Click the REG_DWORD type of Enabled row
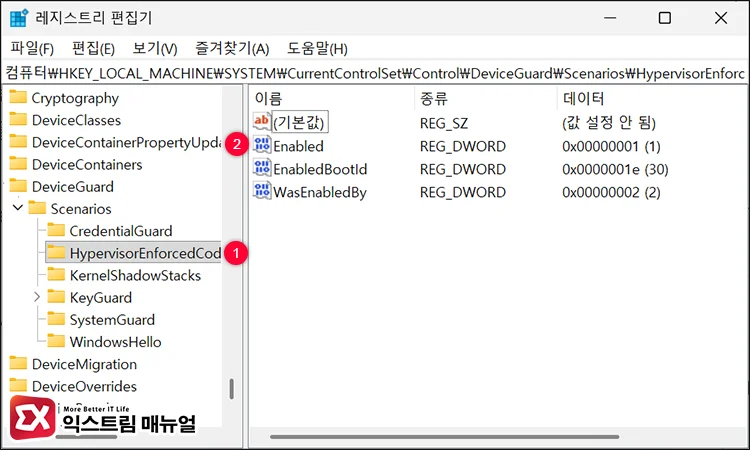 [x=463, y=146]
